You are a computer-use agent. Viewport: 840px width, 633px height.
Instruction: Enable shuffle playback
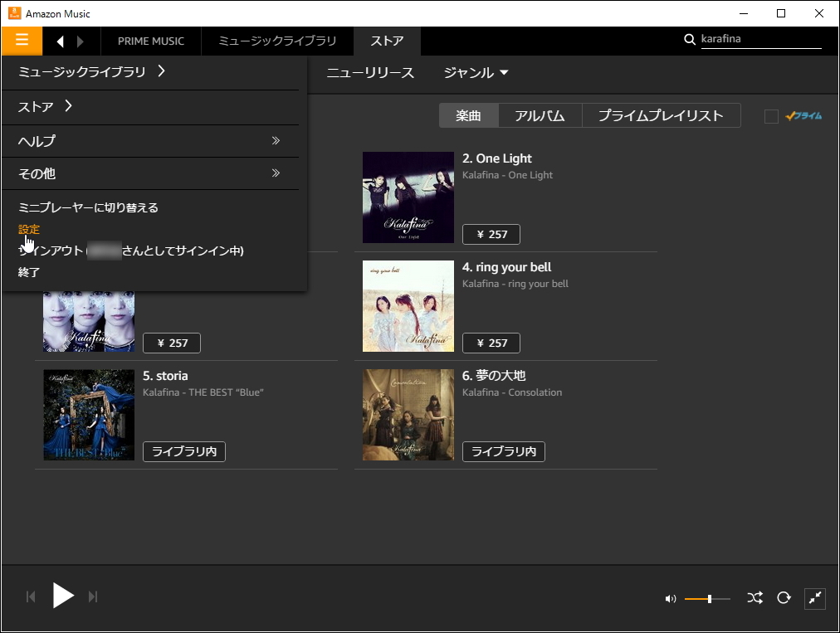pyautogui.click(x=755, y=597)
